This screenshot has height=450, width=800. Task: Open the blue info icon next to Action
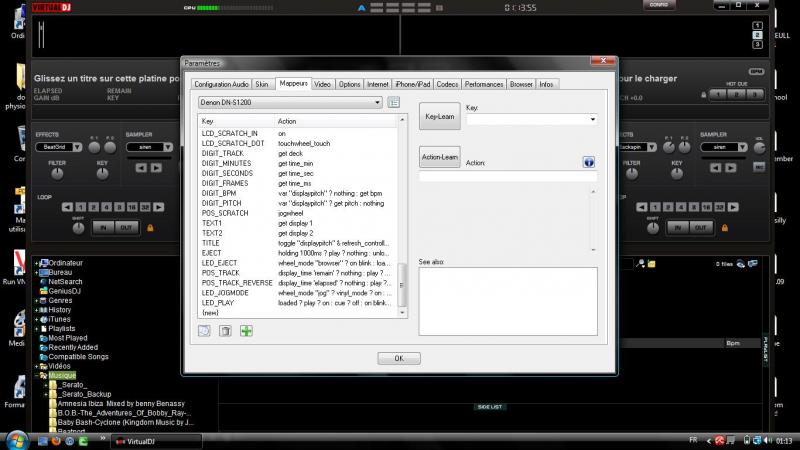point(588,162)
